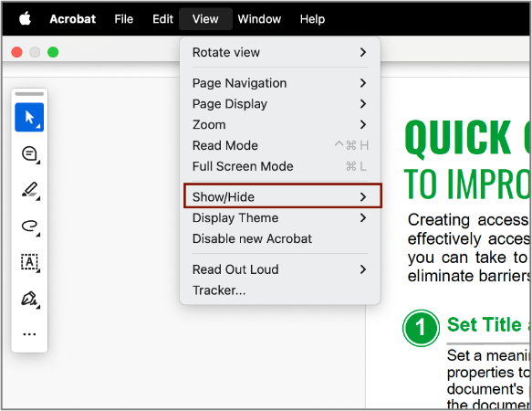Expand the Page Display submenu
This screenshot has height=411, width=532.
point(280,103)
